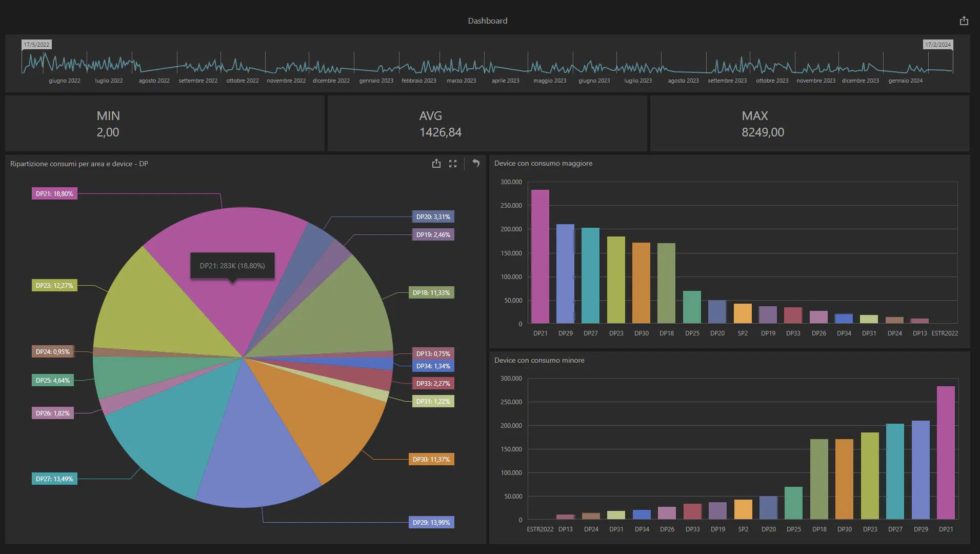Click DP21 bar in consumo maggiore chart
This screenshot has height=554, width=980.
[540, 256]
